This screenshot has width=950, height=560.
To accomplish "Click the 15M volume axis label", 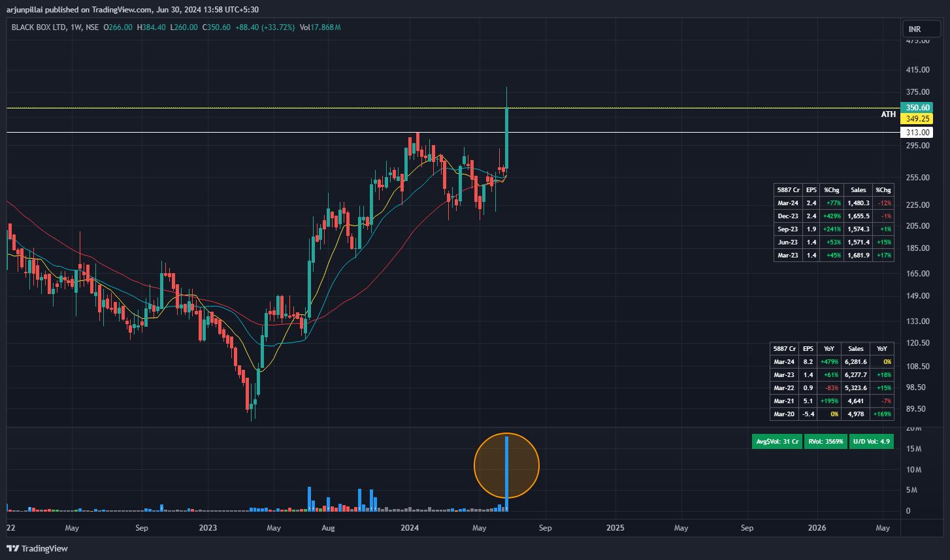I will pos(913,449).
